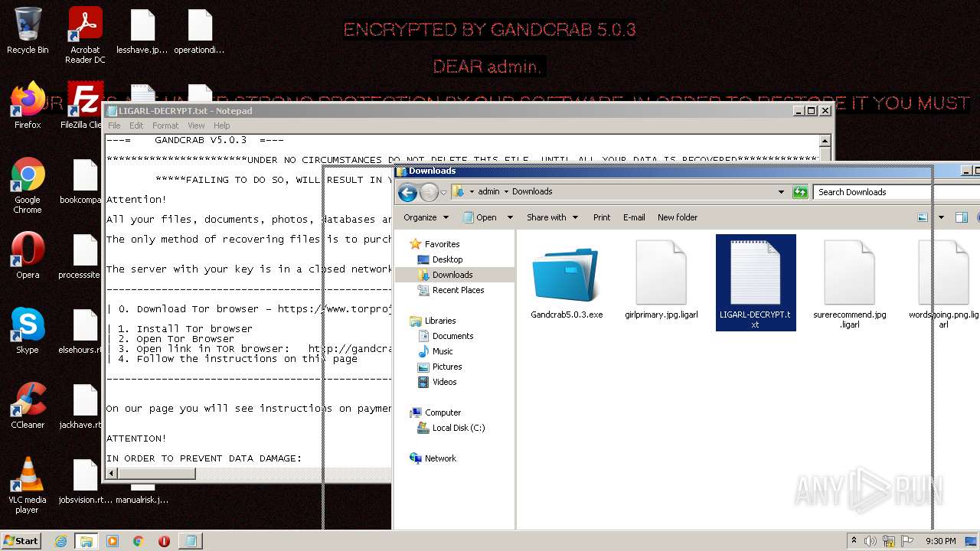Image resolution: width=980 pixels, height=551 pixels.
Task: Create a New folder
Action: (678, 217)
